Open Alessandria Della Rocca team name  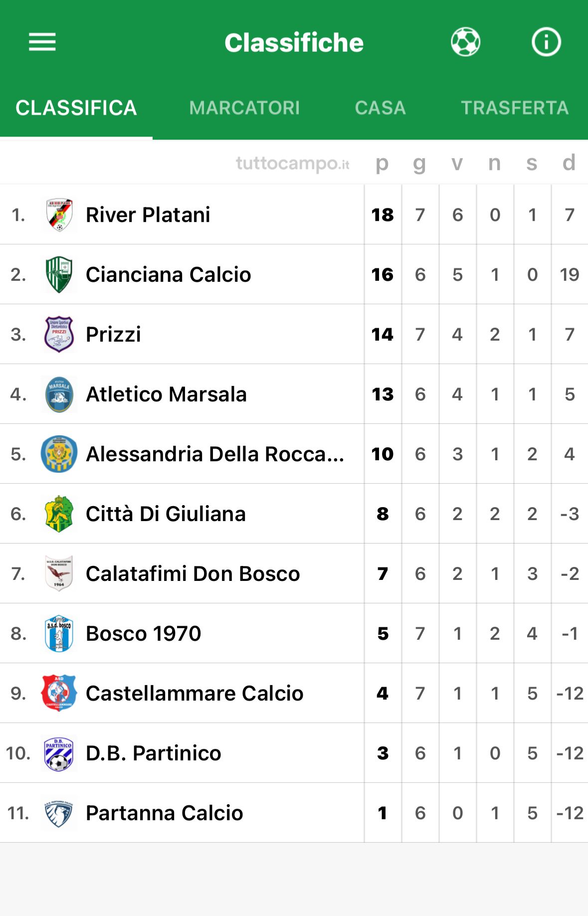click(x=215, y=454)
